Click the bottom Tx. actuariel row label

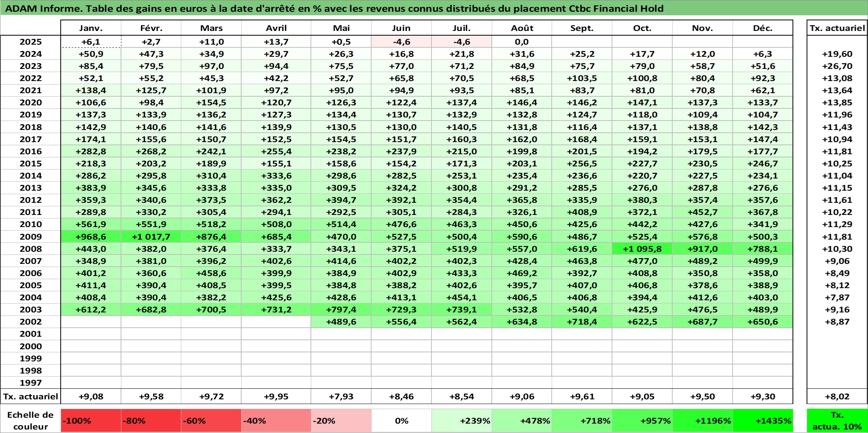(x=31, y=397)
